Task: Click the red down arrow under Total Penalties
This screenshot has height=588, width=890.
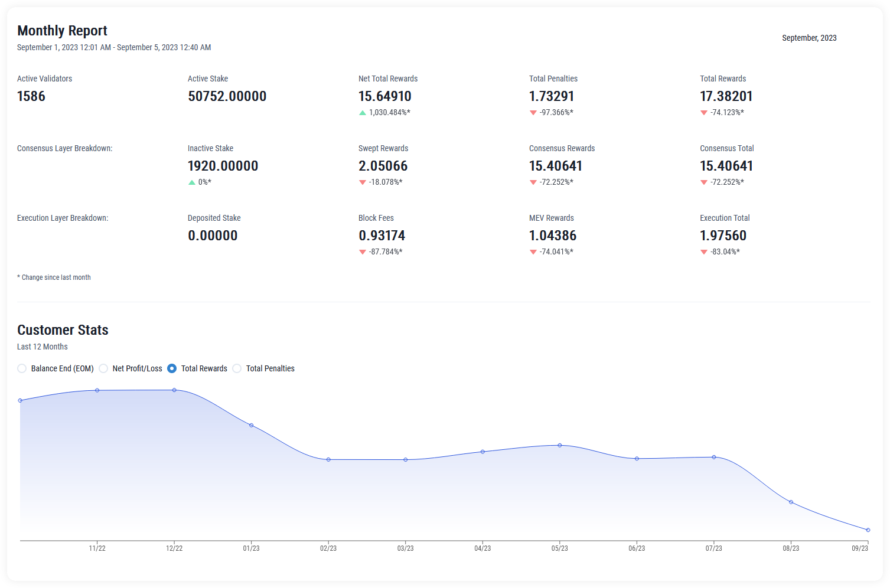Action: [x=533, y=113]
